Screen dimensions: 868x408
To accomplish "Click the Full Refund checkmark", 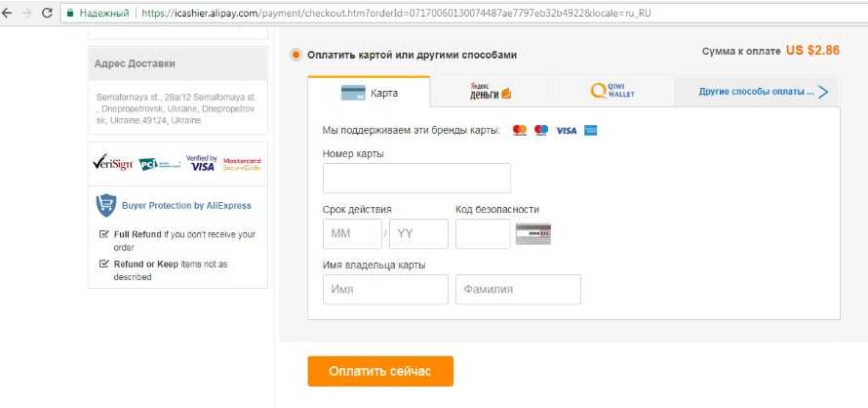I will (x=104, y=234).
